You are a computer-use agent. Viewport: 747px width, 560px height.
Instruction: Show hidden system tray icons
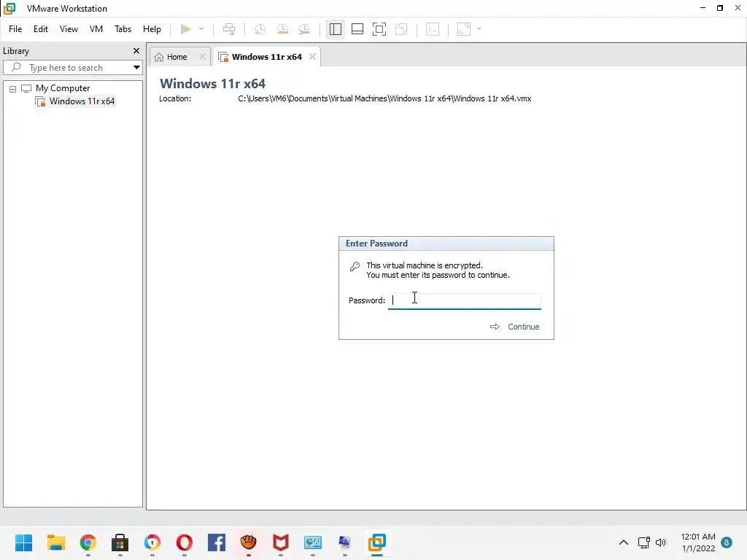(623, 542)
